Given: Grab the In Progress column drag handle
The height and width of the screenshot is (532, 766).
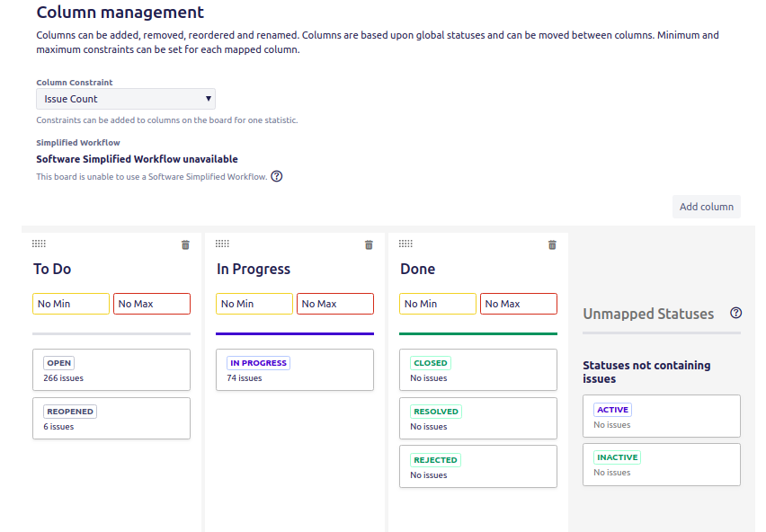Looking at the screenshot, I should point(222,244).
